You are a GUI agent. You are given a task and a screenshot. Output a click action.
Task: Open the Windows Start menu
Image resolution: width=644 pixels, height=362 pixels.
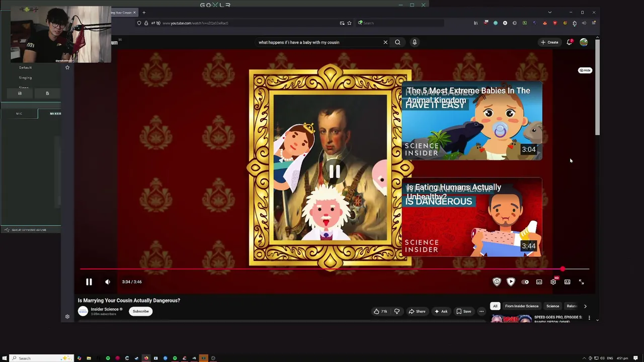5,358
